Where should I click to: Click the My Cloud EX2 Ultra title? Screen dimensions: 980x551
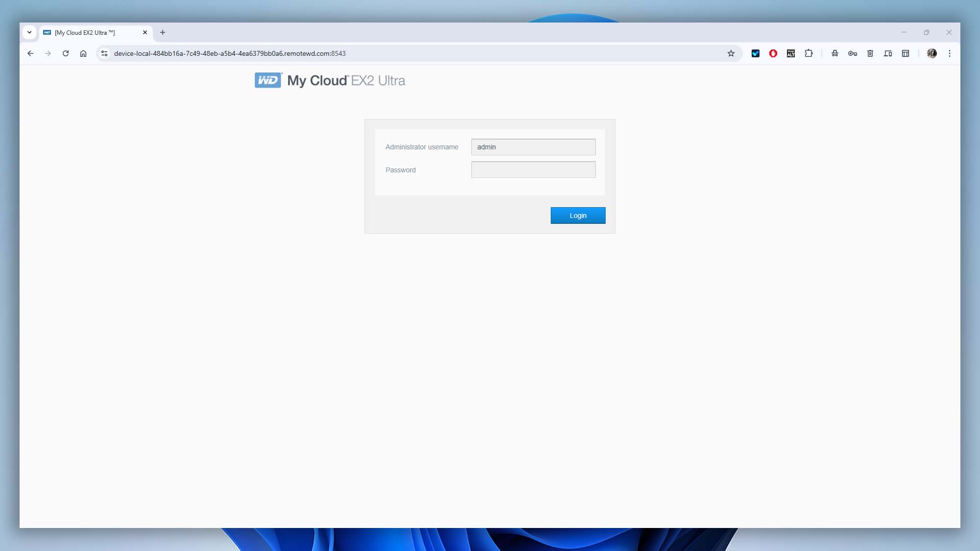346,80
